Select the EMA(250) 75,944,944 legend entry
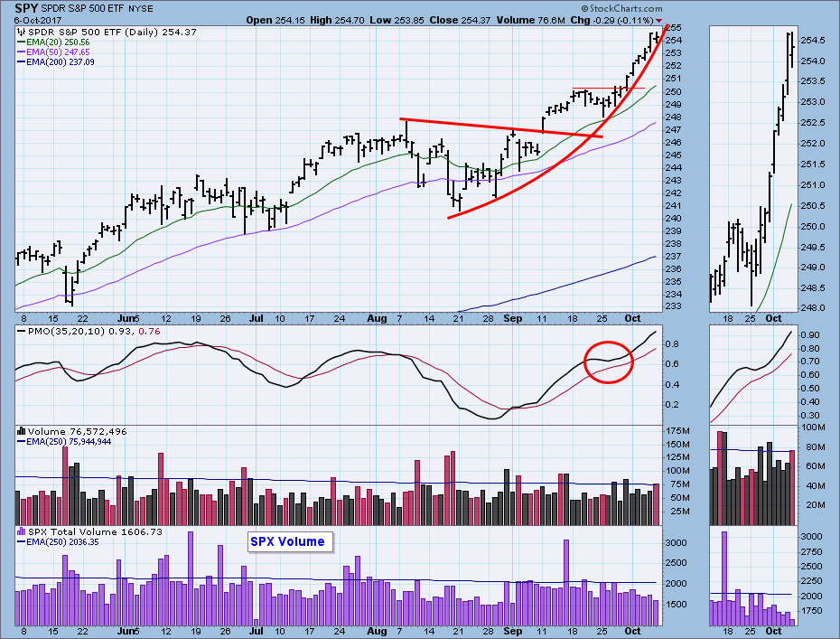The image size is (840, 639). click(x=64, y=442)
